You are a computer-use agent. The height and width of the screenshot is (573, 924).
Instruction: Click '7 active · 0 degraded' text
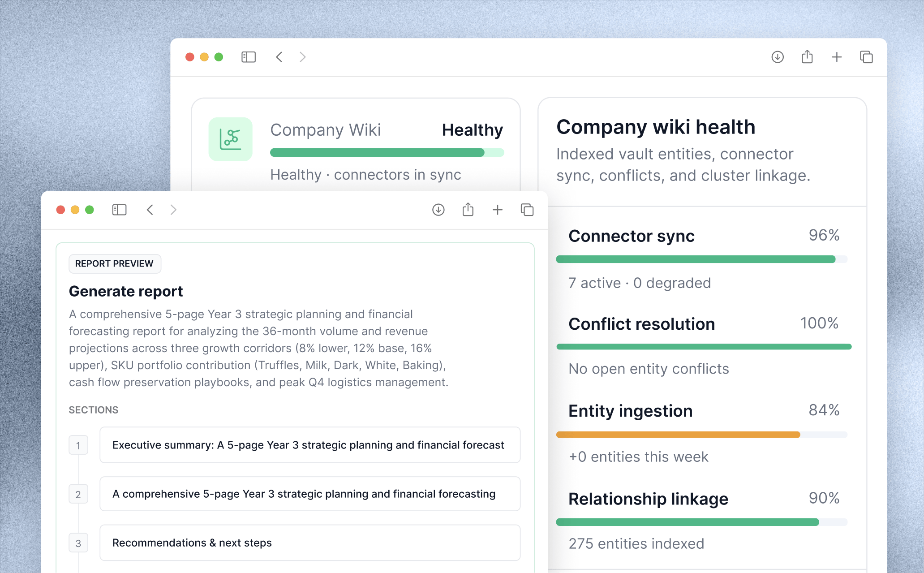tap(640, 283)
